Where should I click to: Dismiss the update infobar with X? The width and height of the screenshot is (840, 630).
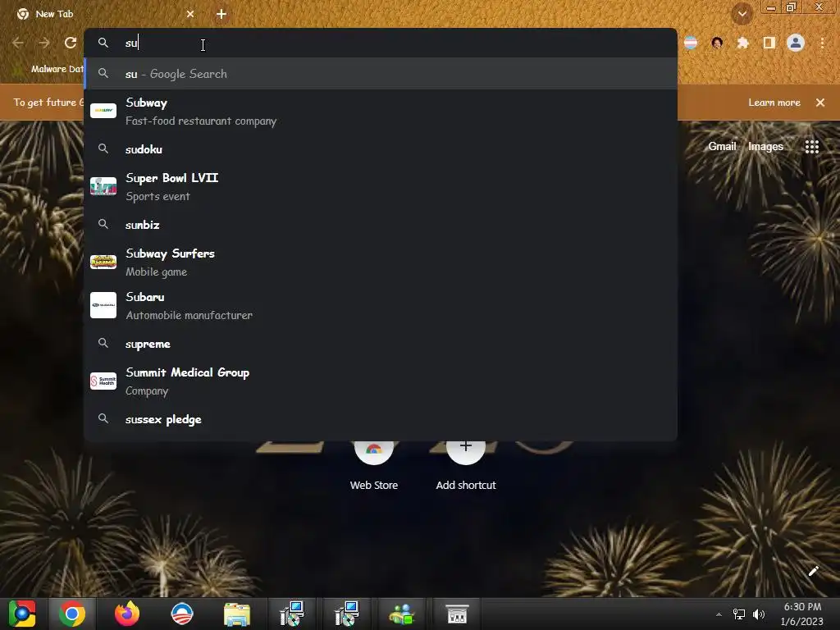point(820,103)
